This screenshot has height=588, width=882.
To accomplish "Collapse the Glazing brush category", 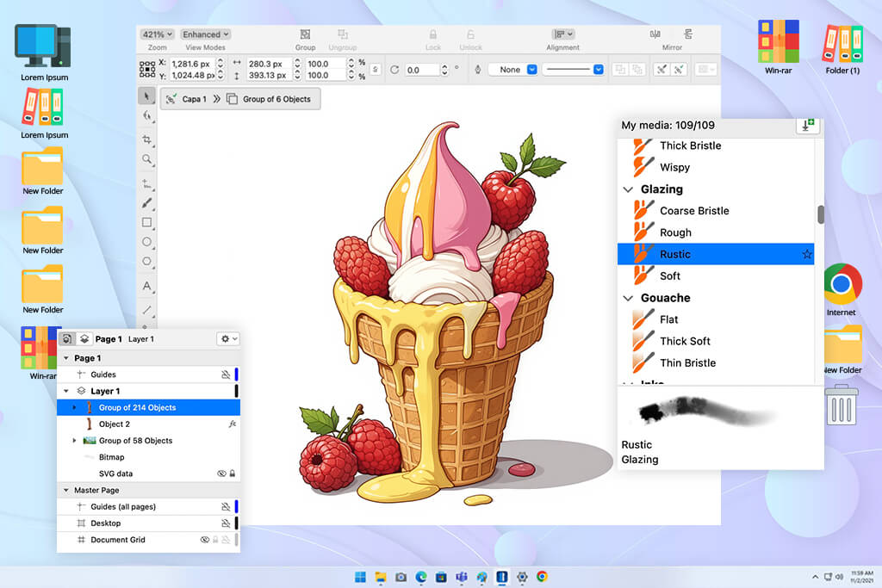I will click(x=628, y=189).
